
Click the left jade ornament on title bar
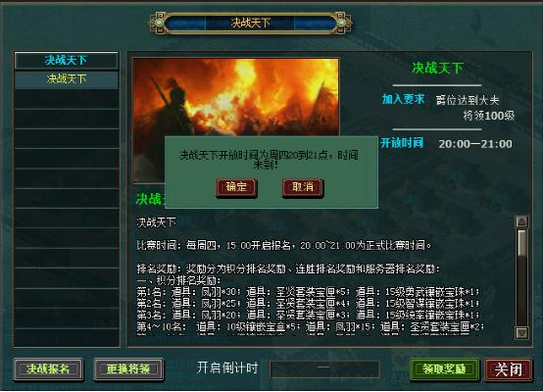pos(160,23)
